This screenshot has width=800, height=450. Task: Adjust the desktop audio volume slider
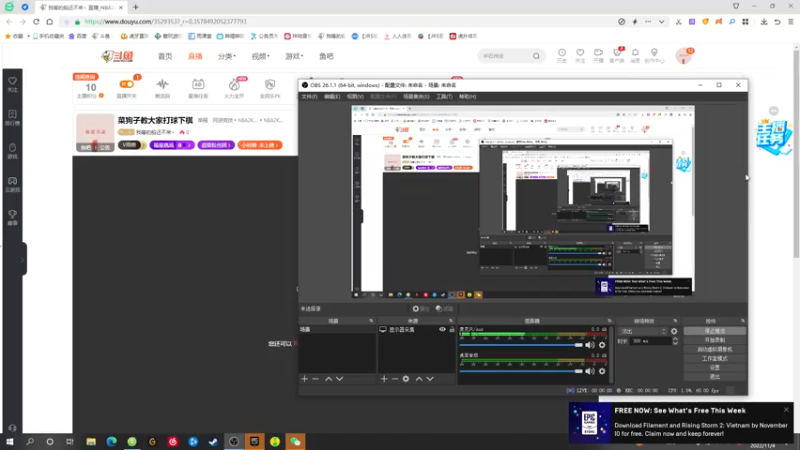coord(520,371)
